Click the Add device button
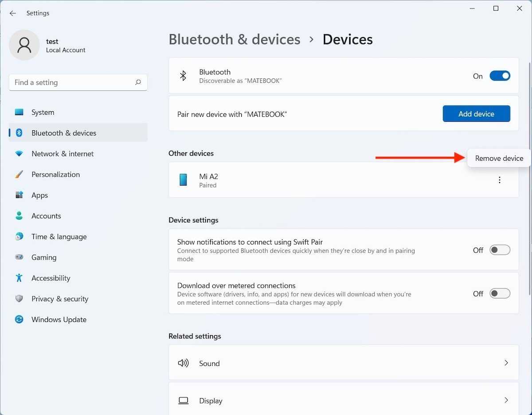The image size is (532, 415). [476, 114]
